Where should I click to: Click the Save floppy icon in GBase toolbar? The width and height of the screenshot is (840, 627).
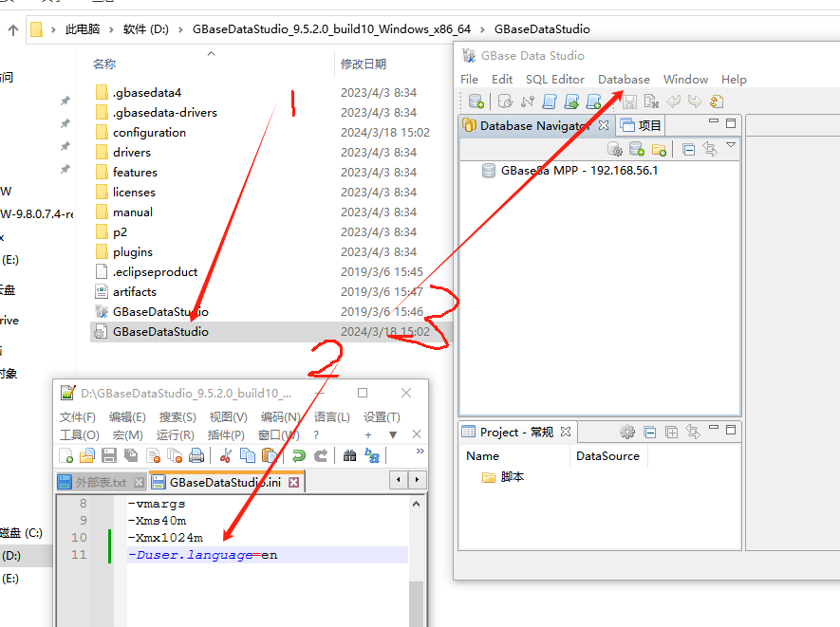pos(629,101)
